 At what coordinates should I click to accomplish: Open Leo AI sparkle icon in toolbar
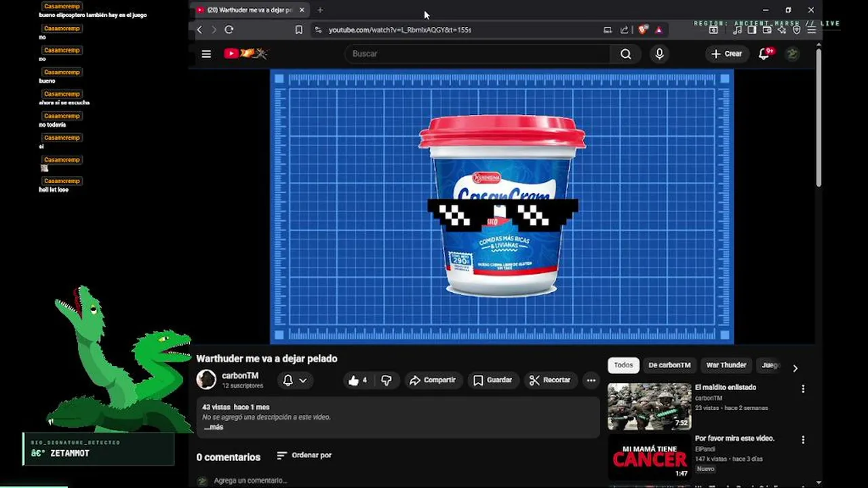tap(782, 30)
